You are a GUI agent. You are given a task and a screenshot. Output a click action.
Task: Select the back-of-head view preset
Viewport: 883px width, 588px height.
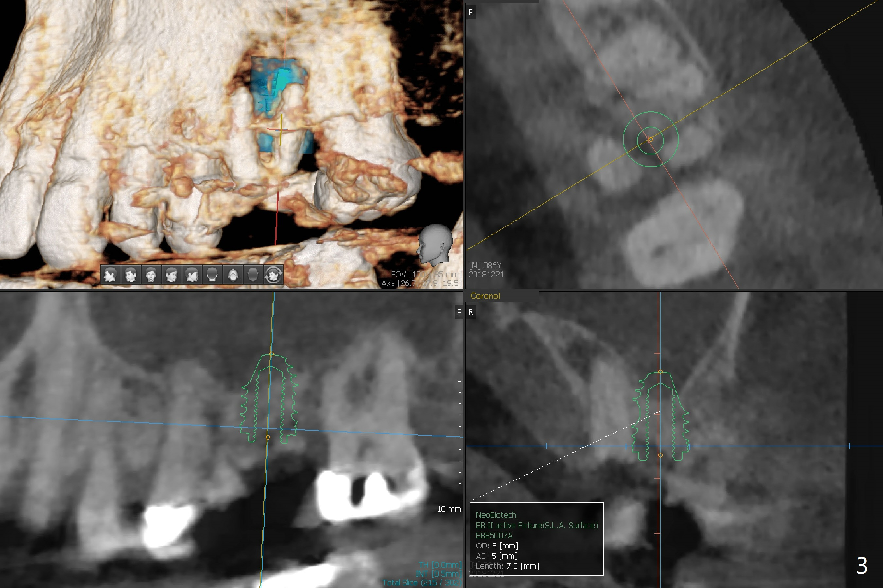(x=212, y=275)
